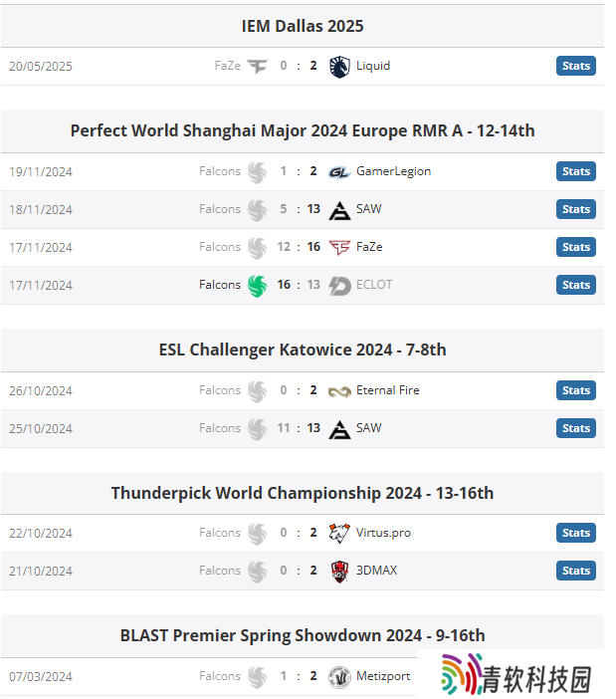616x699 pixels.
Task: Open Stats for Falcons vs Eternal Fire
Action: coord(575,391)
